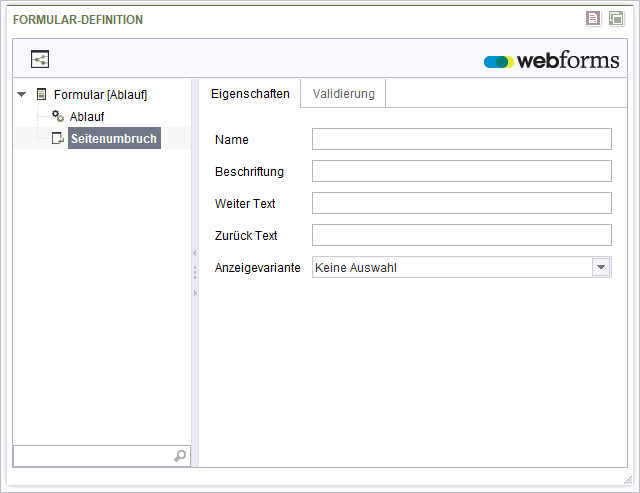Click the Keine Auswahl combo box
The image size is (640, 493).
coord(462,267)
